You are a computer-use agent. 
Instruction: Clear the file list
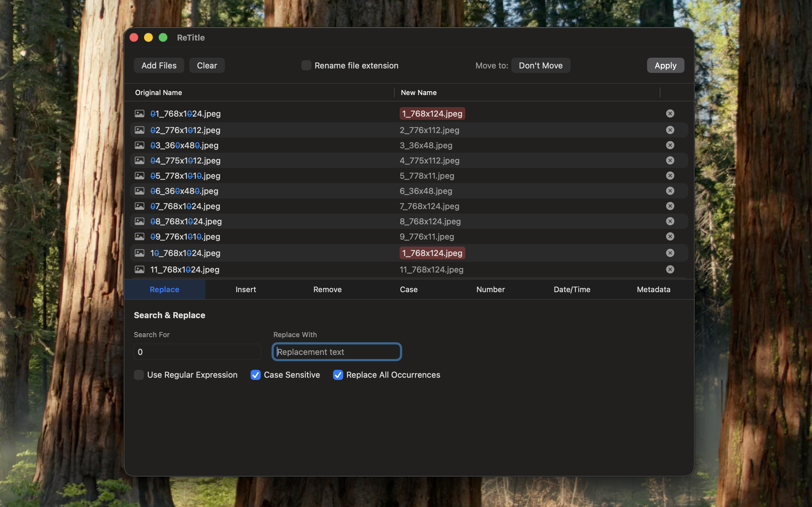(207, 65)
